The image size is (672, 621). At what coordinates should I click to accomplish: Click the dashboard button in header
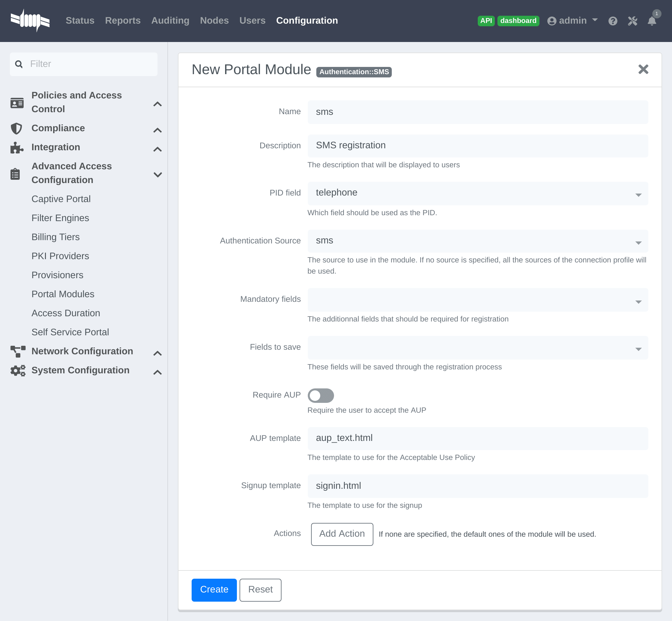tap(518, 20)
